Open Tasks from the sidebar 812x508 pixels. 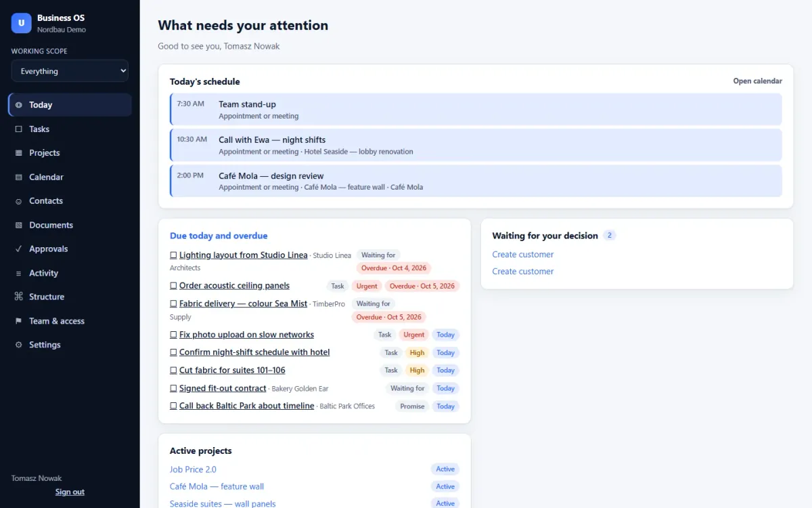(70, 129)
